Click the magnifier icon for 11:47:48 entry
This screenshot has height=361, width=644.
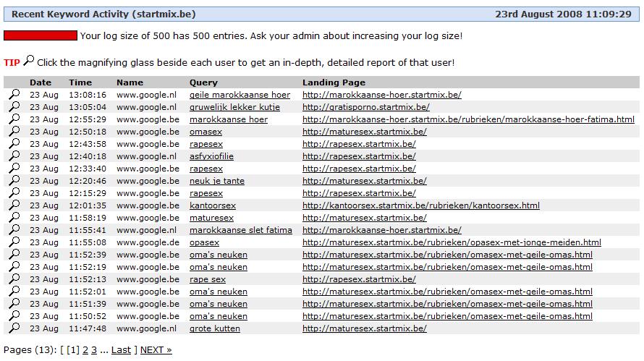pos(14,328)
